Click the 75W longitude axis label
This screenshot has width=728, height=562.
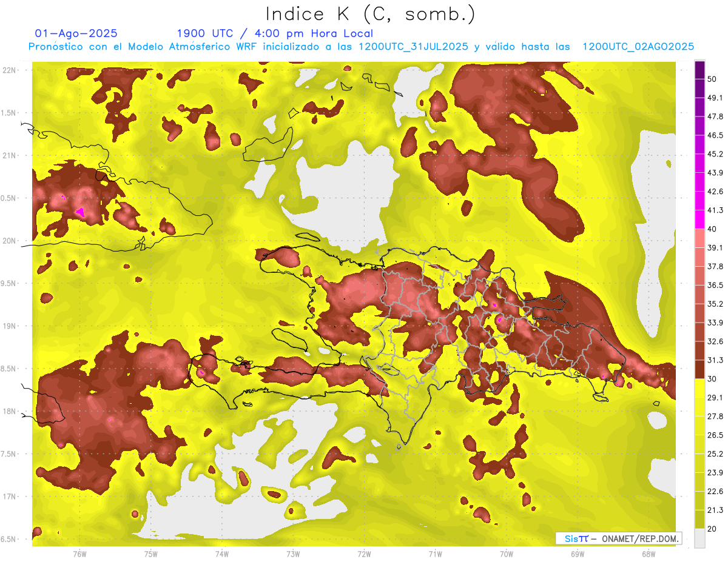pos(151,554)
